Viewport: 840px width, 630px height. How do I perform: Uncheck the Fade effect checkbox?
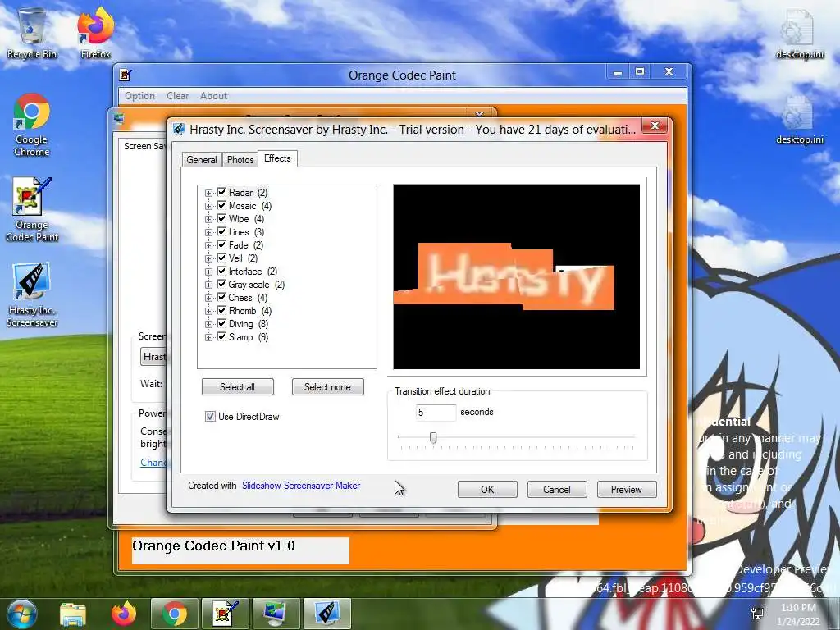[x=221, y=244]
